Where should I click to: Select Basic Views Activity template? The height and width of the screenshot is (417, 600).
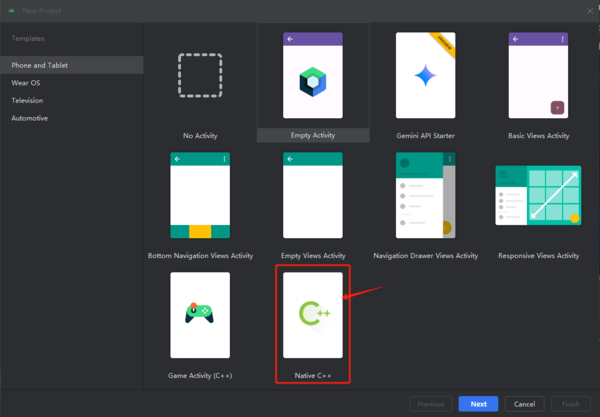[538, 80]
